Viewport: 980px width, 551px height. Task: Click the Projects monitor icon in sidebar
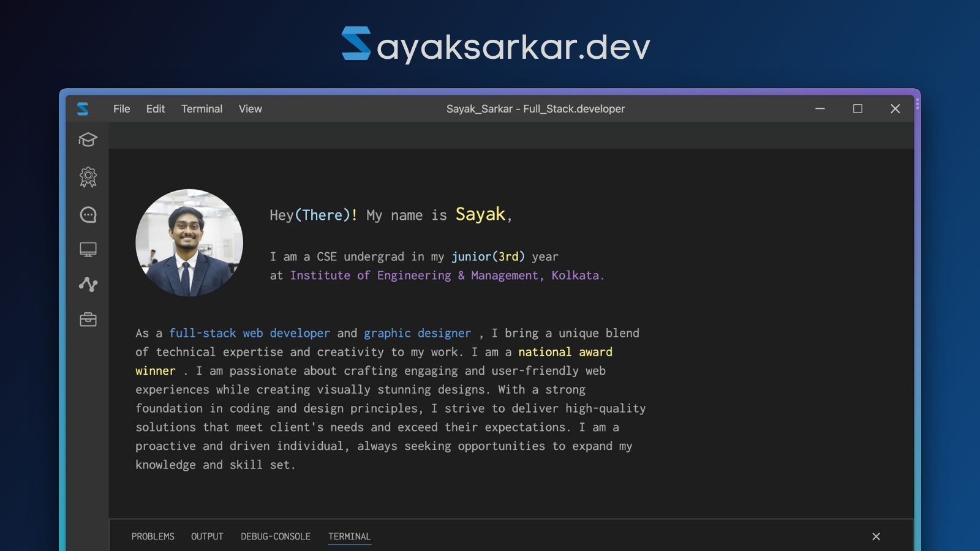coord(88,249)
